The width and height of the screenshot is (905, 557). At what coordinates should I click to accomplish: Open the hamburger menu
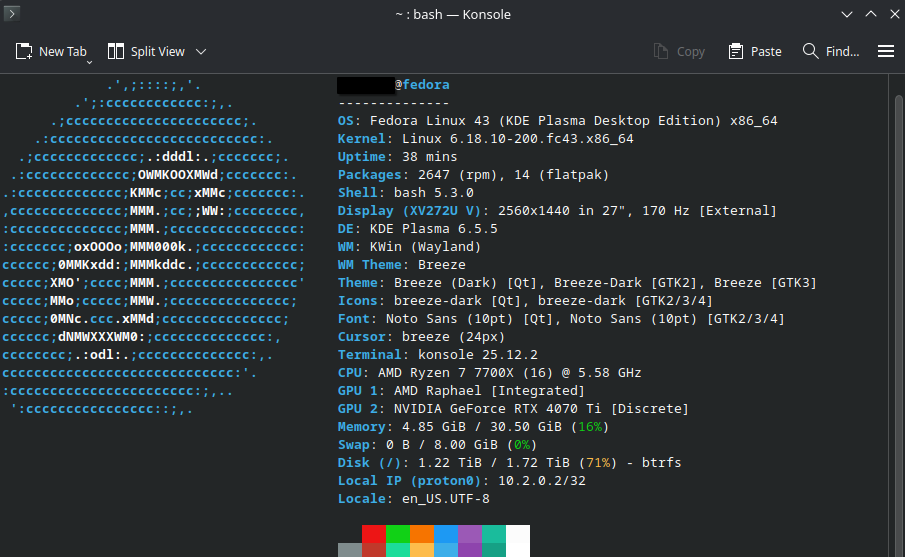[885, 51]
